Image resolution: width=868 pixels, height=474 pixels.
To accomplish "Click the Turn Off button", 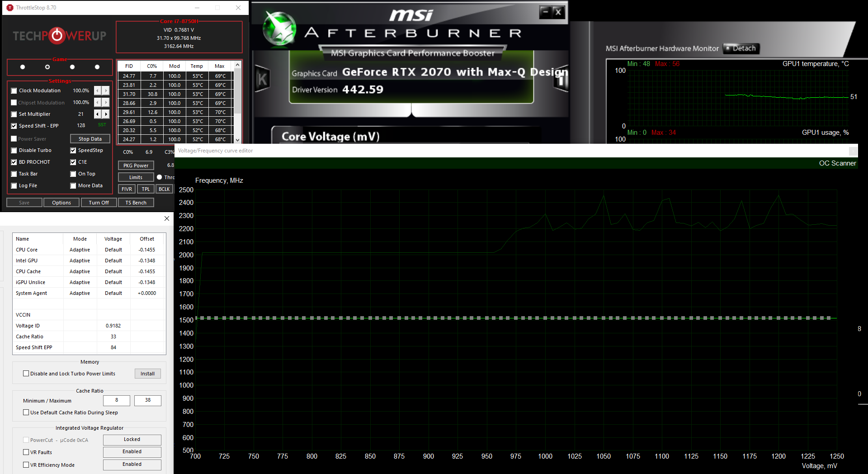I will tap(99, 203).
